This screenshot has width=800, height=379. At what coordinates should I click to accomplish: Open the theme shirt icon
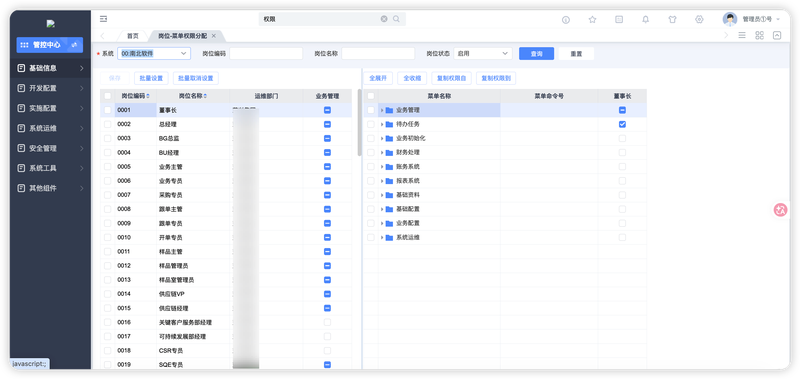click(672, 19)
